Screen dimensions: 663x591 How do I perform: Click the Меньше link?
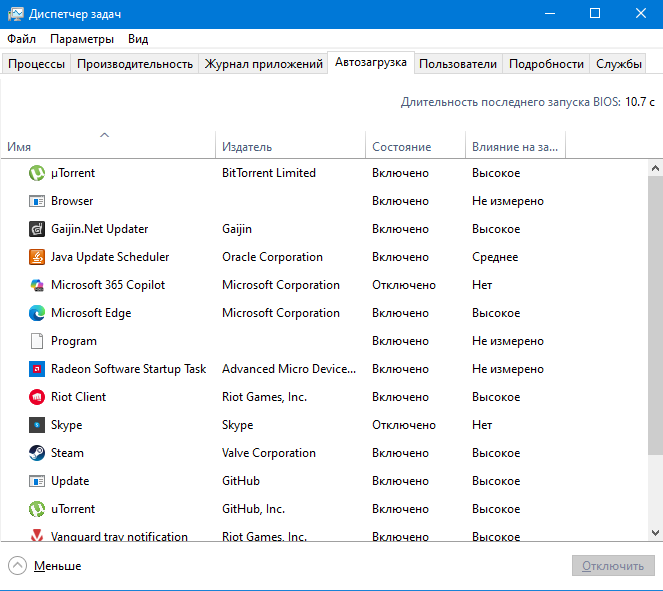click(58, 566)
